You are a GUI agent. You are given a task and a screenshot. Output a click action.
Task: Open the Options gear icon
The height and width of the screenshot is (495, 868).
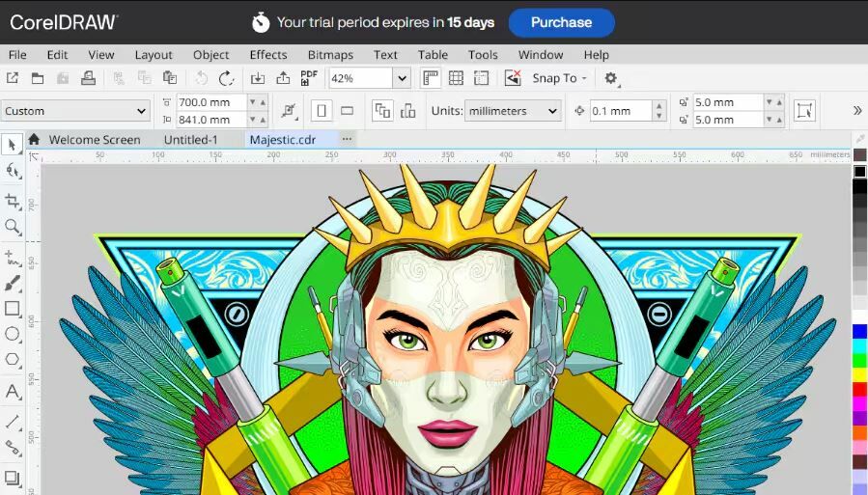click(x=610, y=78)
